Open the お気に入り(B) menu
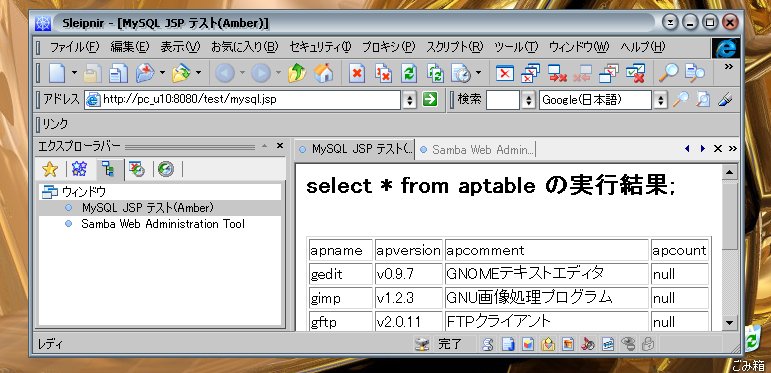 point(245,47)
